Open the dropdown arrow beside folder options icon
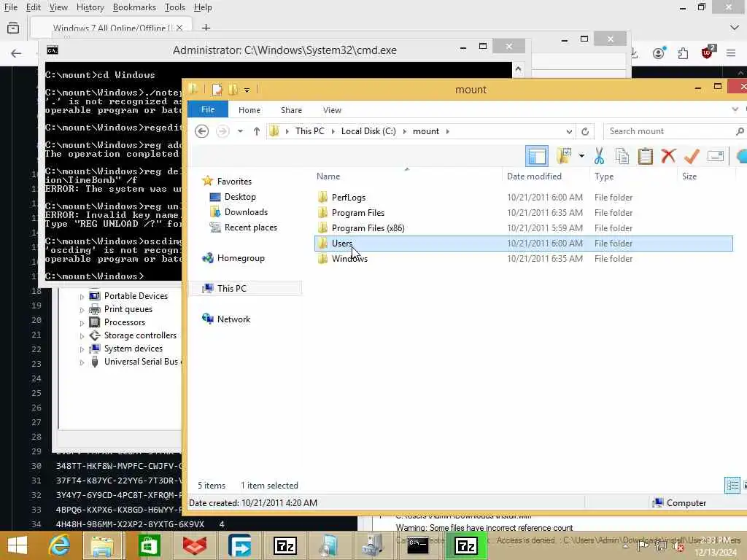The image size is (747, 560). pyautogui.click(x=581, y=156)
